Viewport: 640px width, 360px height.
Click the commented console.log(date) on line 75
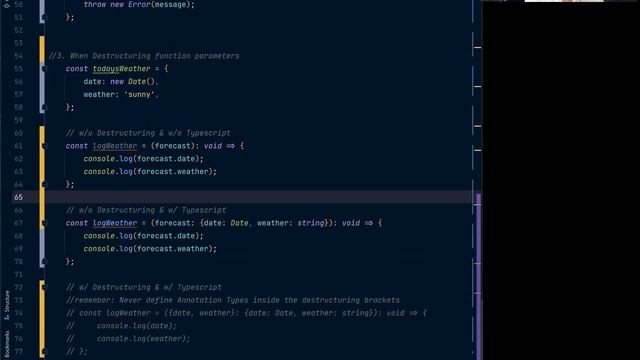pyautogui.click(x=137, y=326)
